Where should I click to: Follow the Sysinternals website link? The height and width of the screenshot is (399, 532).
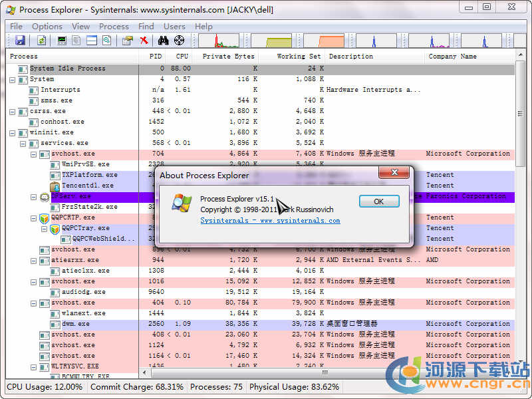point(270,221)
